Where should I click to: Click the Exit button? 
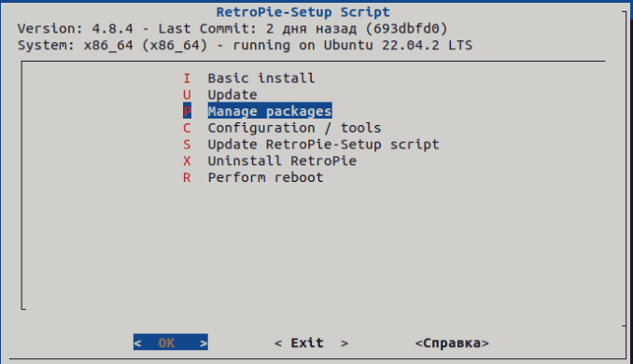tap(311, 343)
